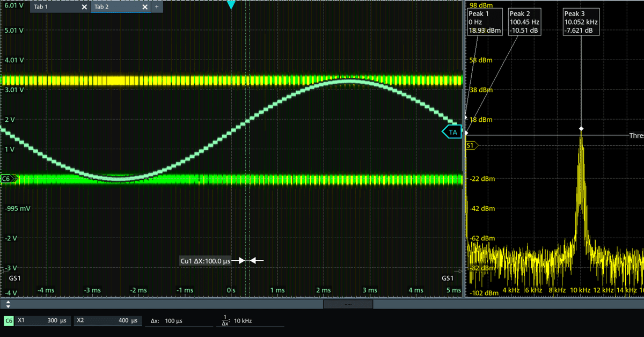Click the 58 dBm spectrum scale label
The height and width of the screenshot is (337, 644).
click(x=481, y=61)
